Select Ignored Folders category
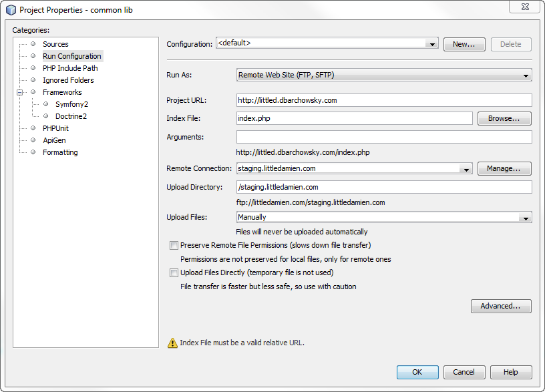545x392 pixels. (68, 80)
